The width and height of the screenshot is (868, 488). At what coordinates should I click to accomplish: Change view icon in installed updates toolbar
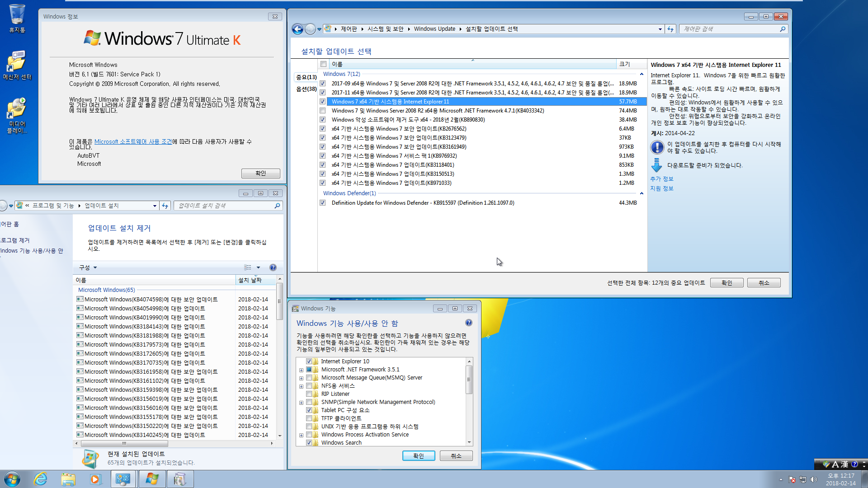(248, 267)
